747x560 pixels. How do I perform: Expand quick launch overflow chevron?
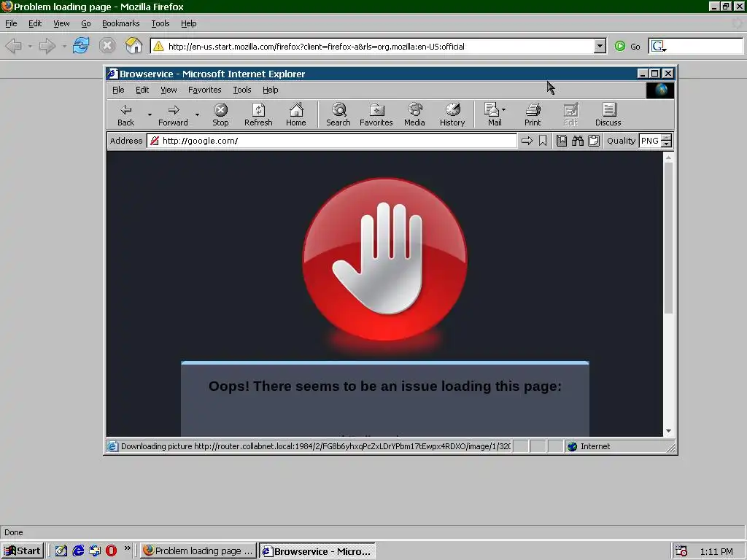[x=127, y=548]
